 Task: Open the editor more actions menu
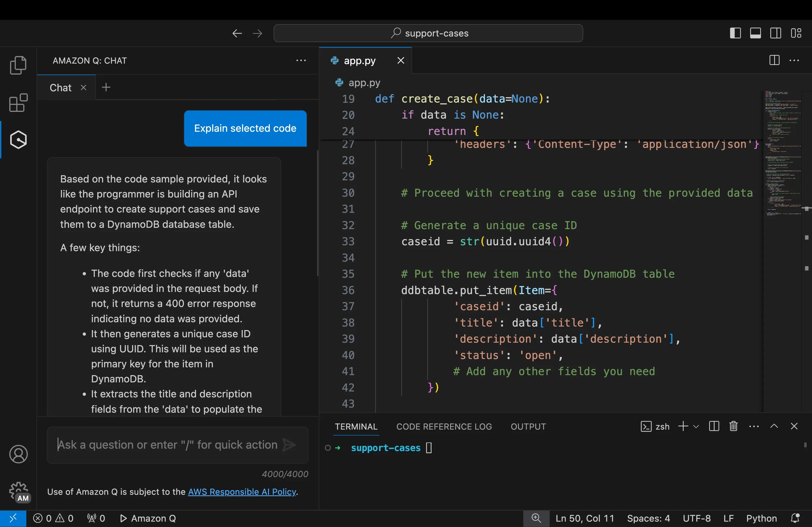point(795,60)
